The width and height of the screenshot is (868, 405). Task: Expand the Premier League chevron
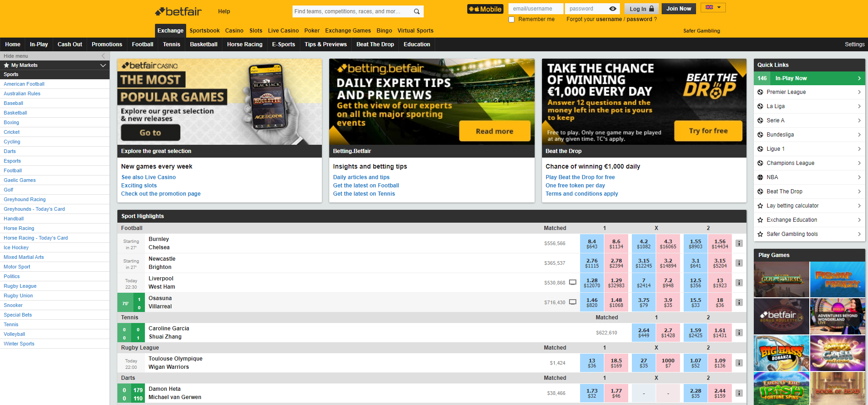pos(859,92)
